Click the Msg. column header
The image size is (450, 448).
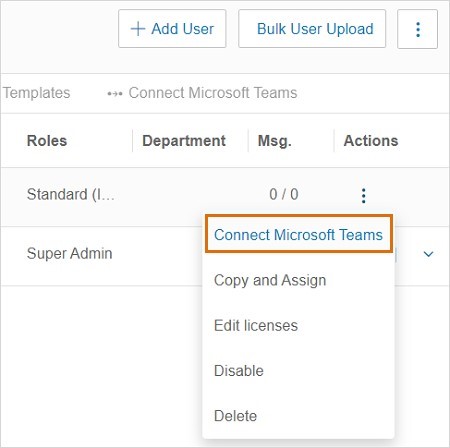coord(275,141)
